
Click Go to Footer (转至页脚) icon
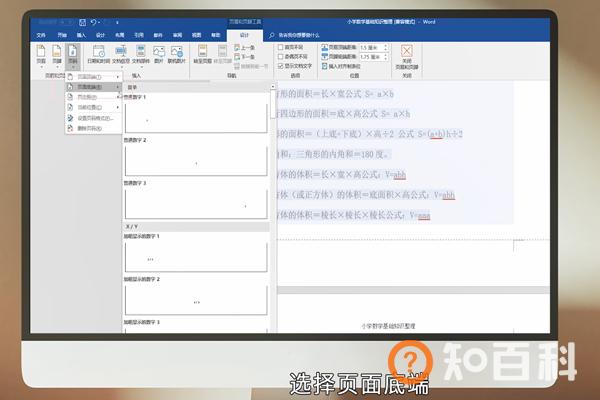tap(223, 54)
